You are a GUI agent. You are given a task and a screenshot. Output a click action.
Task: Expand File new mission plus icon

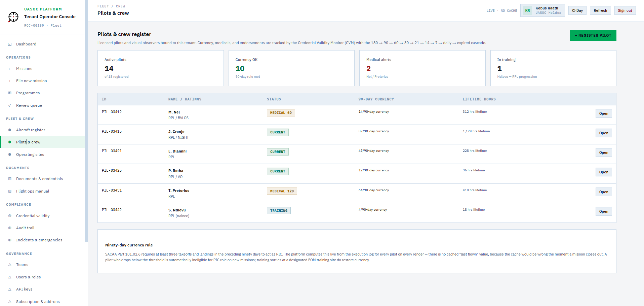point(10,81)
